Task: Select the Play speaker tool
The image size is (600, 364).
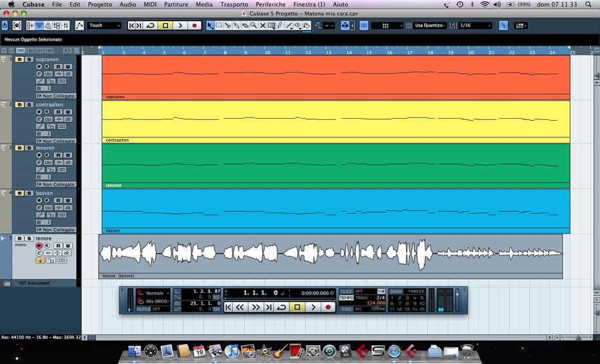Action: pyautogui.click(x=298, y=25)
